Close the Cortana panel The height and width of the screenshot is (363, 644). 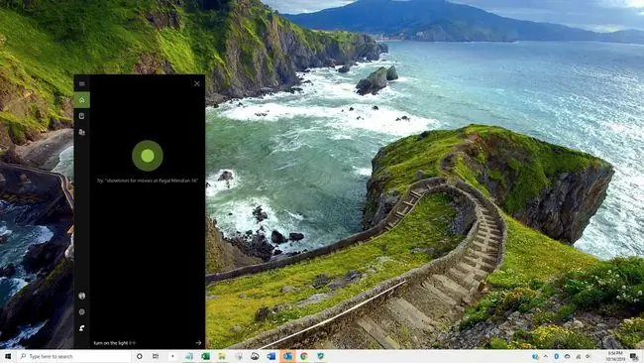coord(197,83)
